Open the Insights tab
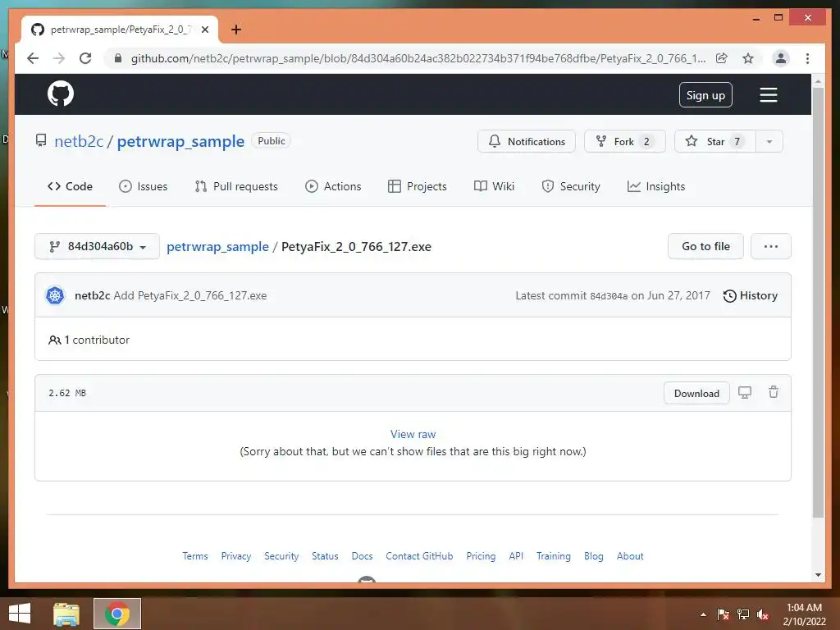Viewport: 840px width, 630px height. (656, 186)
